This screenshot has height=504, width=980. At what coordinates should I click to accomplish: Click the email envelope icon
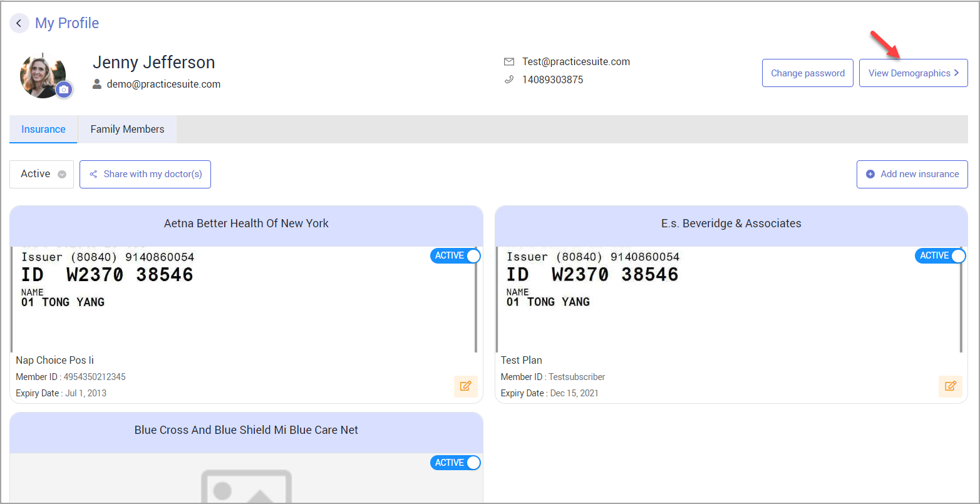(509, 62)
